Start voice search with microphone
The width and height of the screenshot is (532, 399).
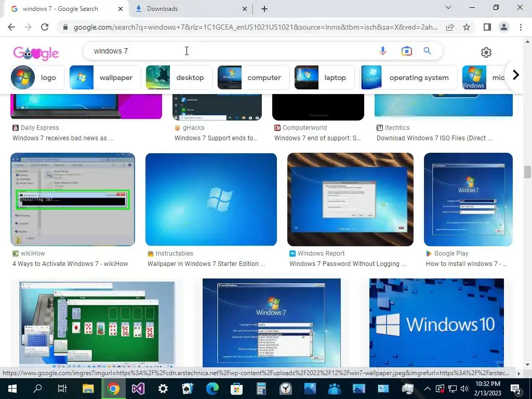tap(383, 51)
